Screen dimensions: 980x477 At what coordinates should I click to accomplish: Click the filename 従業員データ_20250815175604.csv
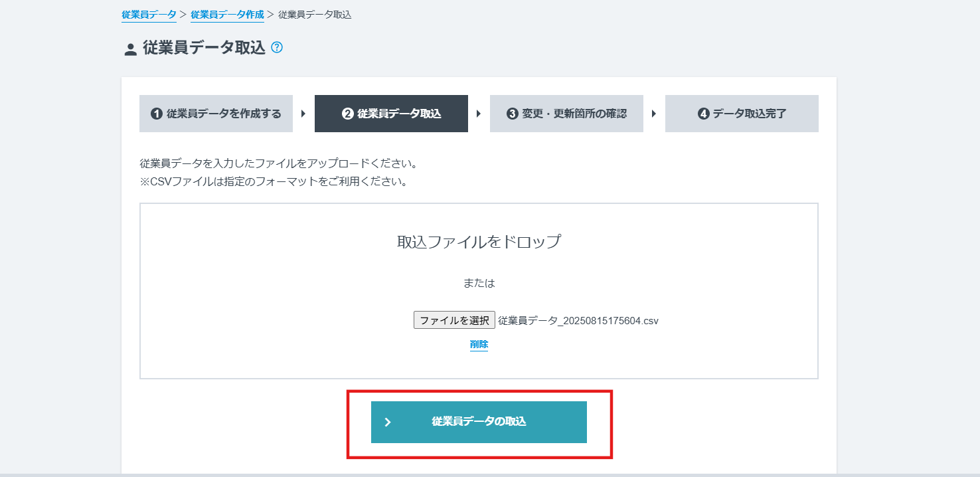[578, 320]
